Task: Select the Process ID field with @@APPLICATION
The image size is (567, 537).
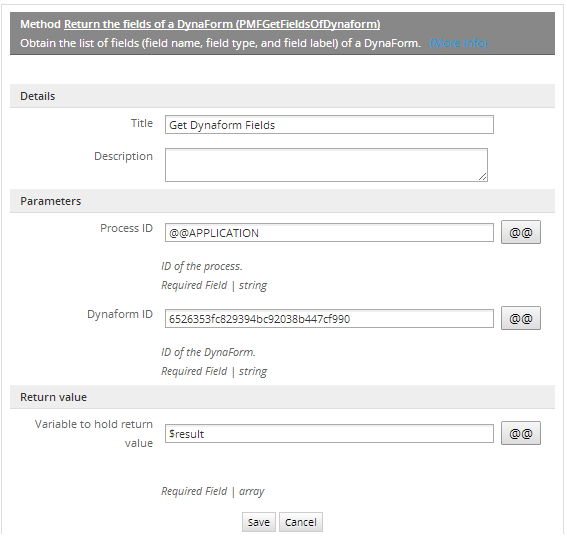Action: [x=329, y=233]
